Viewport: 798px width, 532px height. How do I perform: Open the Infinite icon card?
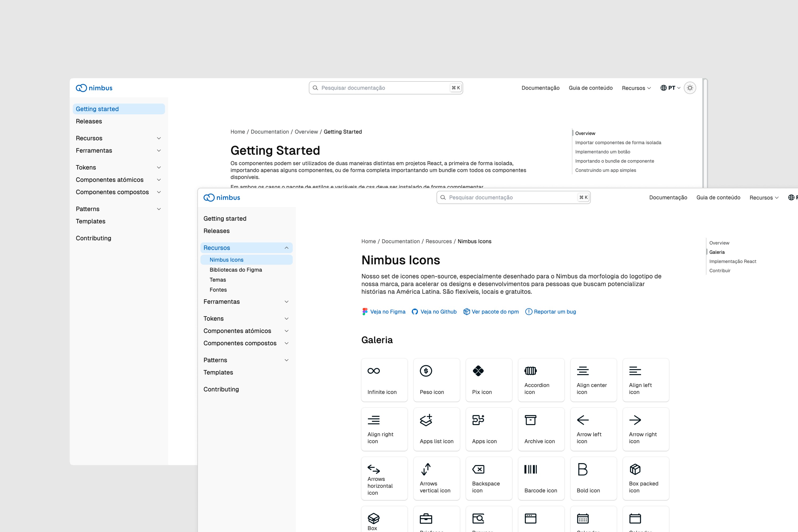click(x=384, y=380)
